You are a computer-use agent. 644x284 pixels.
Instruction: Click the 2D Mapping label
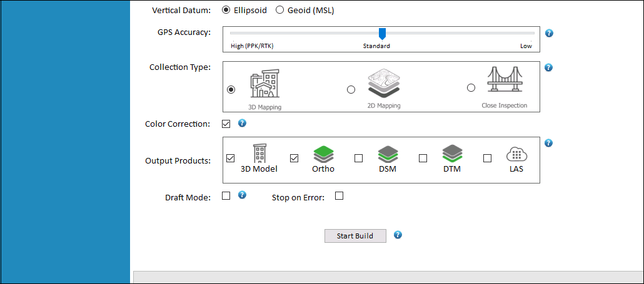pos(384,105)
